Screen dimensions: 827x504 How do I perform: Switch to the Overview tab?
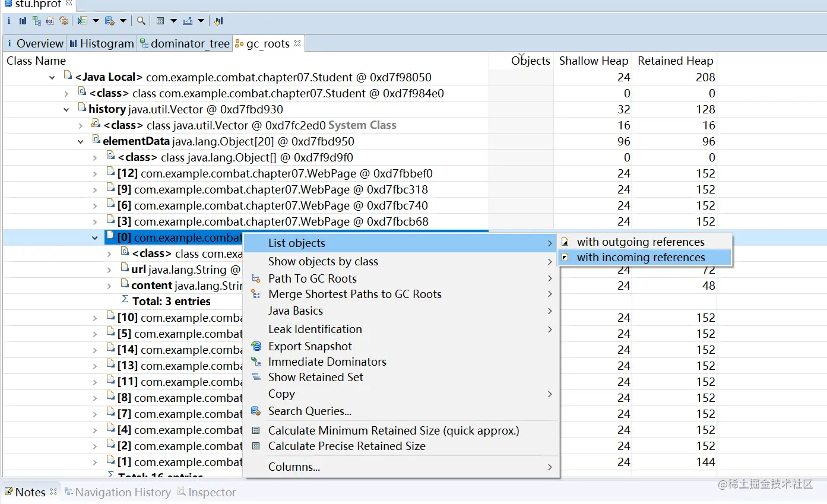[x=34, y=43]
